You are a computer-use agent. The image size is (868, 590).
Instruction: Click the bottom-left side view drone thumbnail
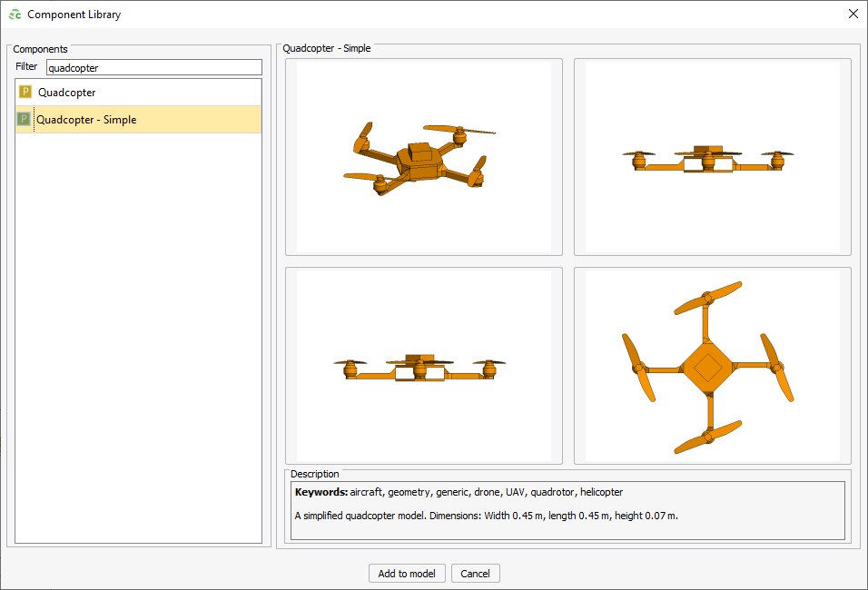(422, 364)
